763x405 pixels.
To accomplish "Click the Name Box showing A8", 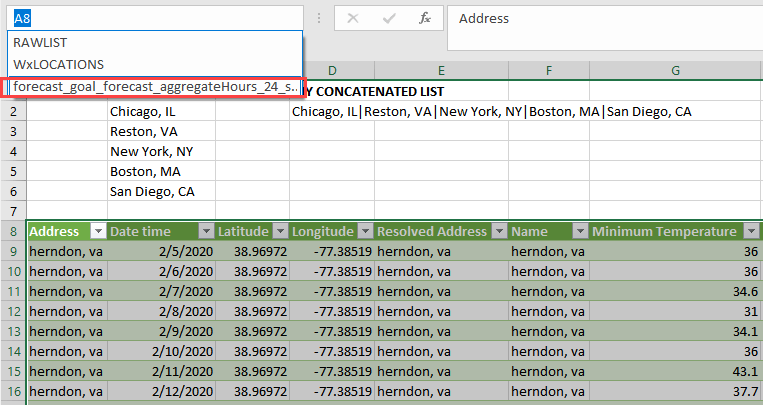I will tap(150, 19).
